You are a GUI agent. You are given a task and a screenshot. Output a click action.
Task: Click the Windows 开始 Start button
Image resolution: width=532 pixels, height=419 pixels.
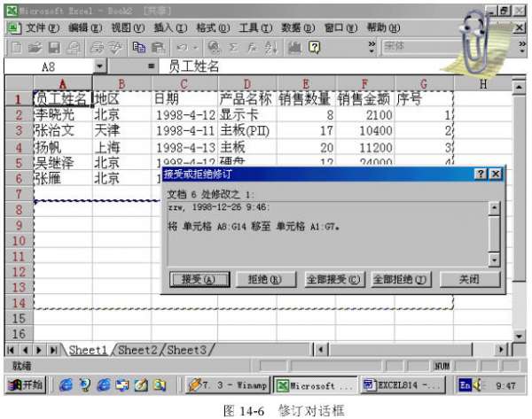(x=27, y=385)
